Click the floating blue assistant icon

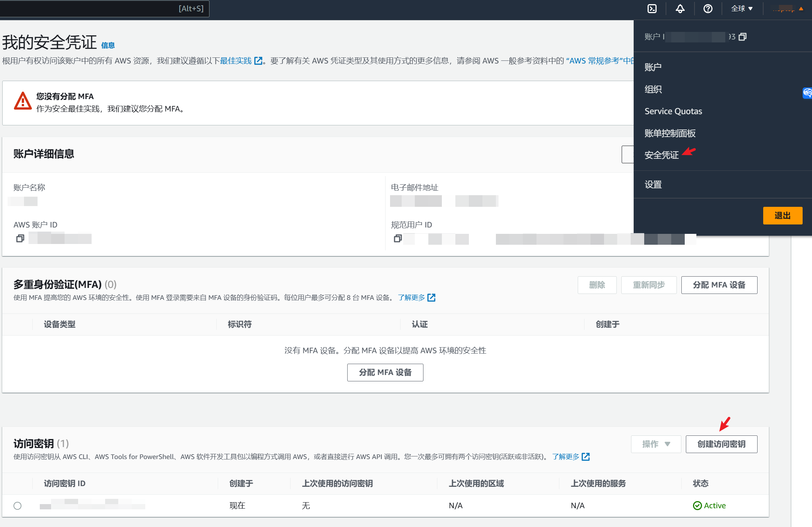(807, 93)
